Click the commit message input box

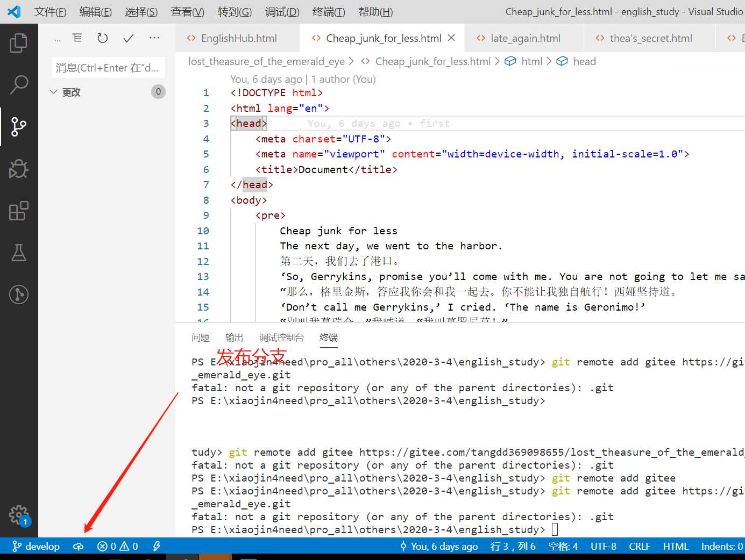click(x=109, y=68)
